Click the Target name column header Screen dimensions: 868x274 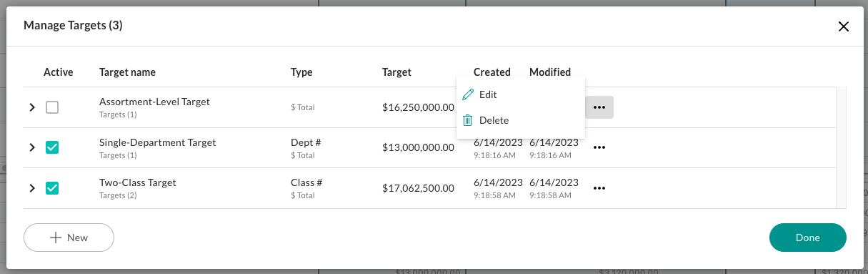click(x=127, y=72)
